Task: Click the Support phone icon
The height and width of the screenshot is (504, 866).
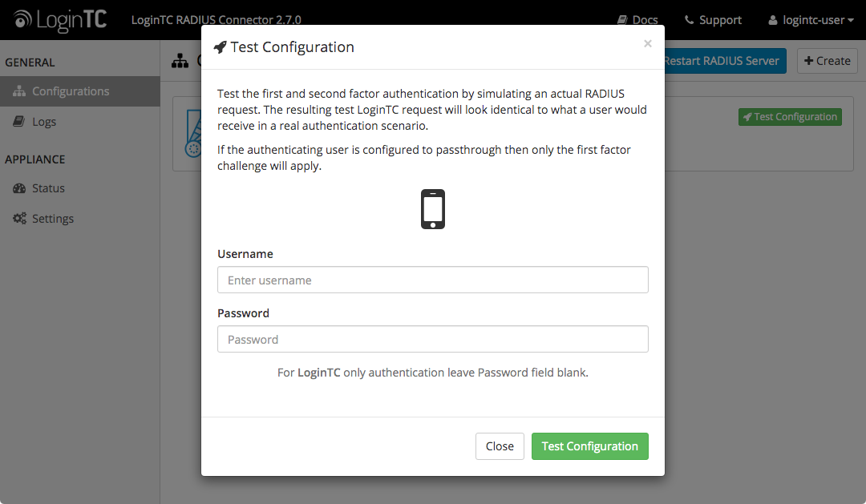Action: coord(690,20)
